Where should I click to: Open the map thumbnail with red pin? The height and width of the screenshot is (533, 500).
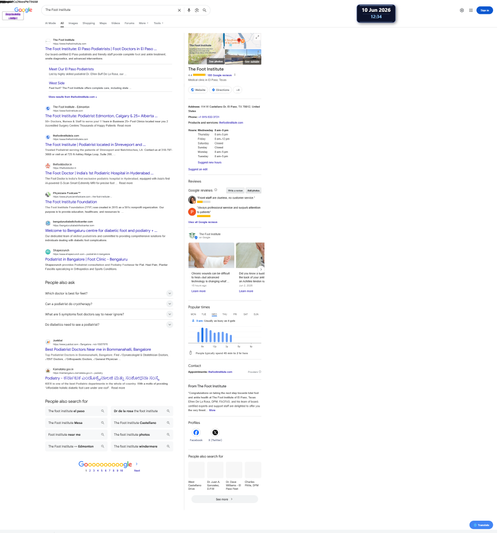pyautogui.click(x=243, y=41)
